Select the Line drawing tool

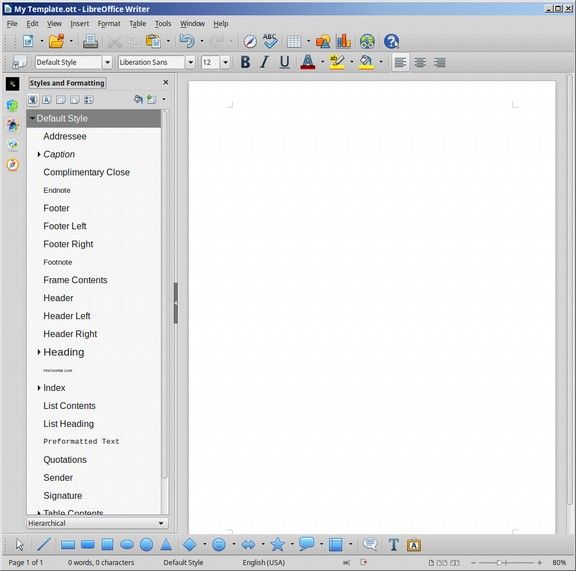(44, 545)
